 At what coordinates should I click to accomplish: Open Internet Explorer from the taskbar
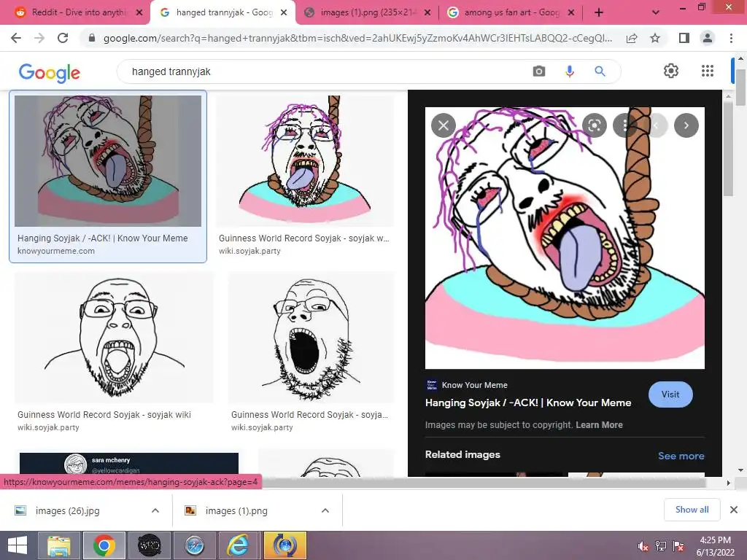[239, 545]
